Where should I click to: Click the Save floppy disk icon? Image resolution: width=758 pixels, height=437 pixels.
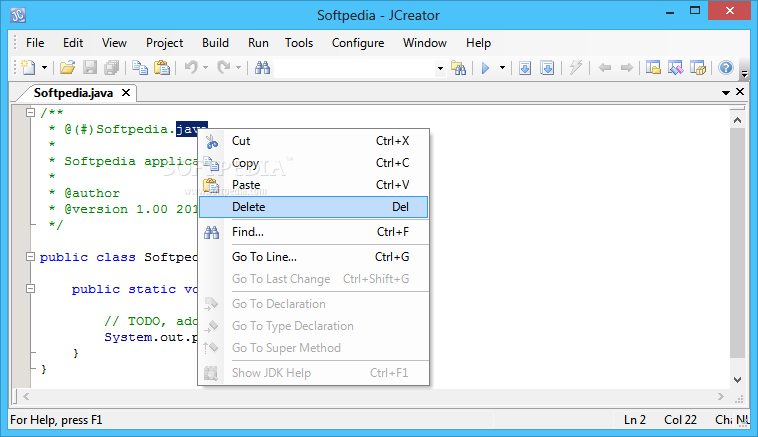[90, 68]
